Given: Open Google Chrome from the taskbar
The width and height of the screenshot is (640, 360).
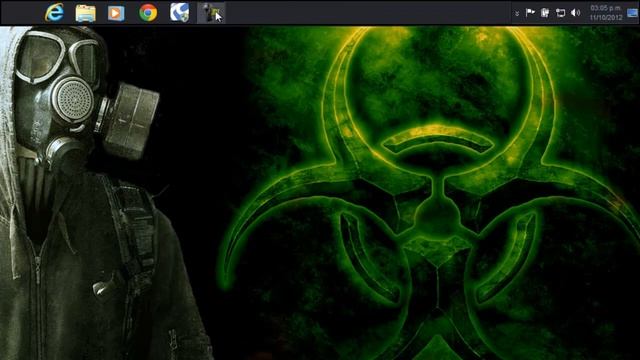Looking at the screenshot, I should [x=148, y=13].
